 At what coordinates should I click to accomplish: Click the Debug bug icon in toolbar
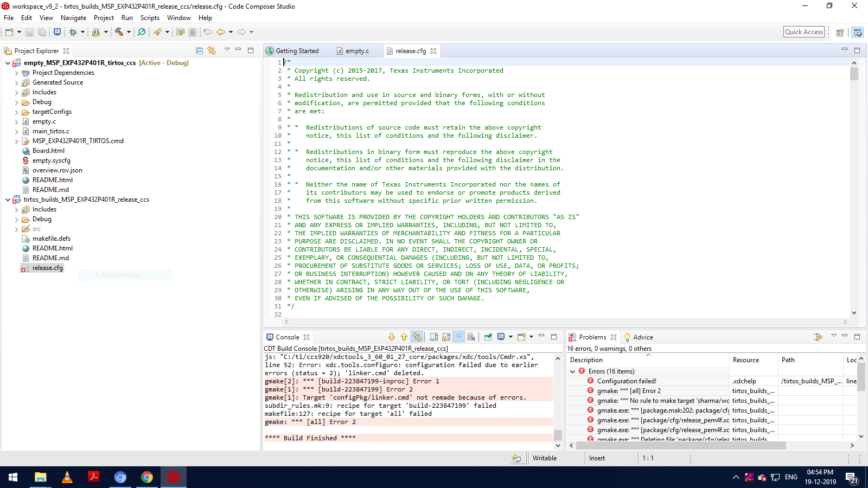(x=73, y=32)
